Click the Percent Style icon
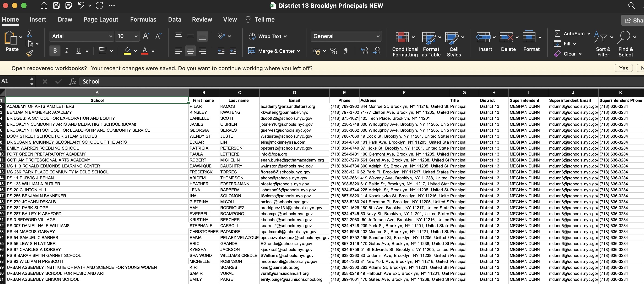 point(333,51)
